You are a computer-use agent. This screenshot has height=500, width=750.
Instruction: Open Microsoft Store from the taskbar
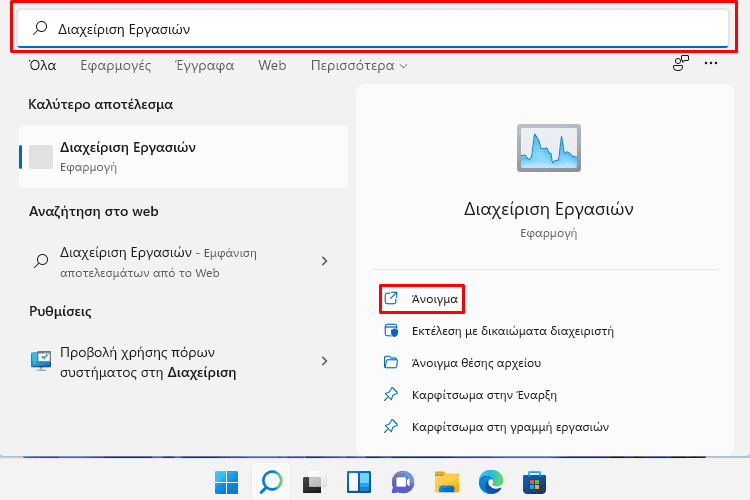(x=535, y=482)
